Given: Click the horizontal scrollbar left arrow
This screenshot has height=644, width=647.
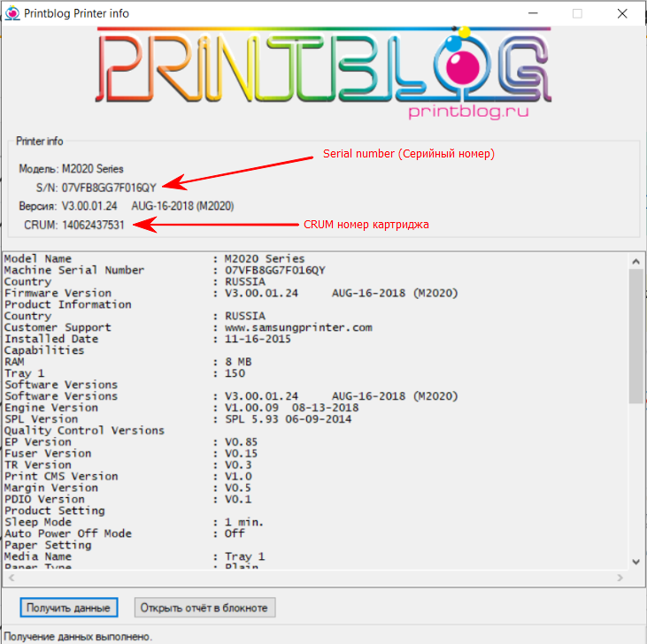Looking at the screenshot, I should click(11, 578).
